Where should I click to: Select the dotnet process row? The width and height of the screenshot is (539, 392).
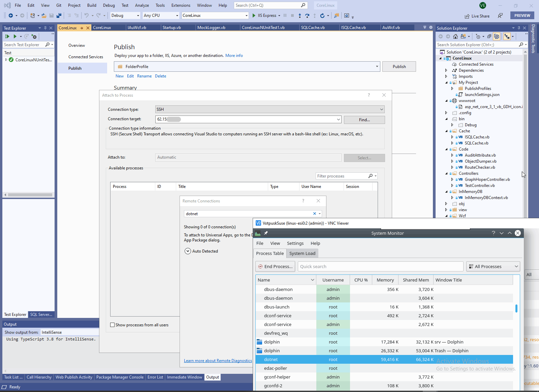click(384, 359)
